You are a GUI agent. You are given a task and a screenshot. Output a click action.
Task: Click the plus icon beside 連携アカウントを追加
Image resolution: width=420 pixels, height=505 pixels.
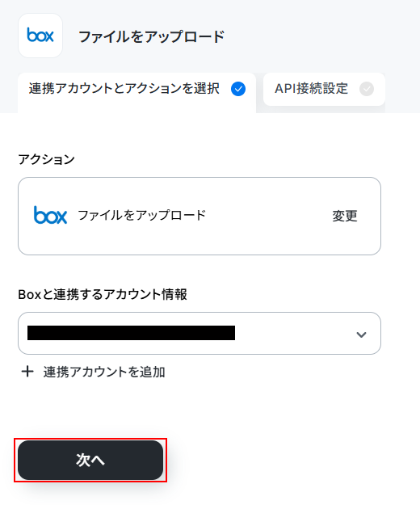click(x=27, y=372)
